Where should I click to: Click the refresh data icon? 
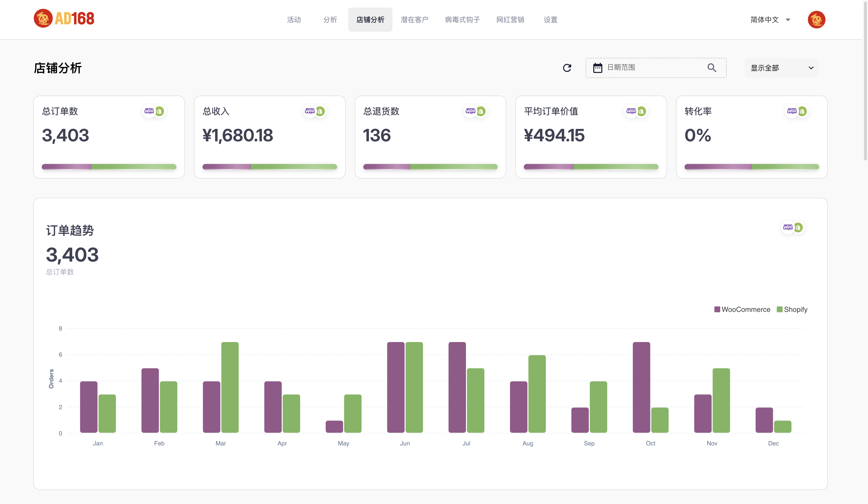(x=567, y=68)
